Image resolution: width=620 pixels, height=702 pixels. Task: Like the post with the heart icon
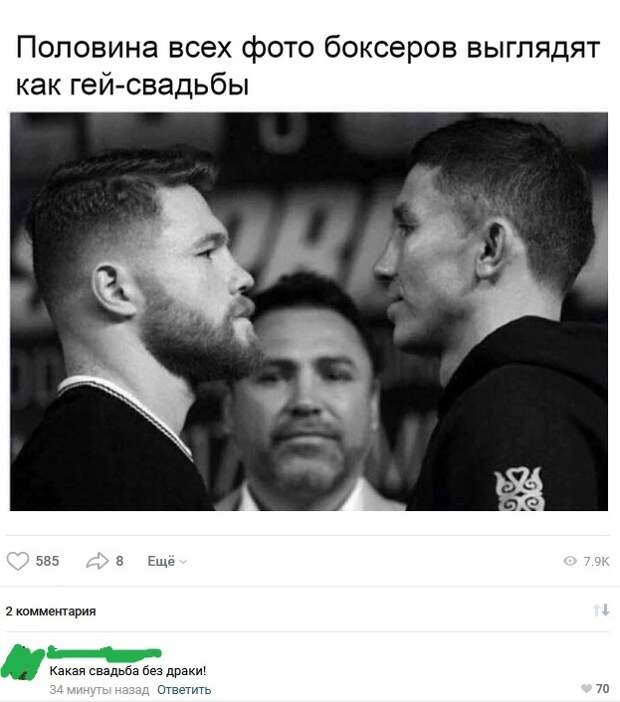click(x=18, y=561)
